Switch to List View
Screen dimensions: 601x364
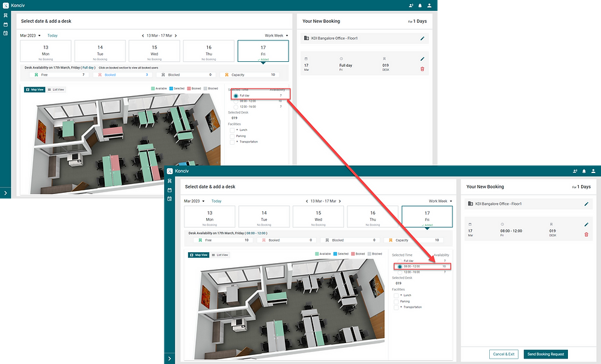point(221,255)
